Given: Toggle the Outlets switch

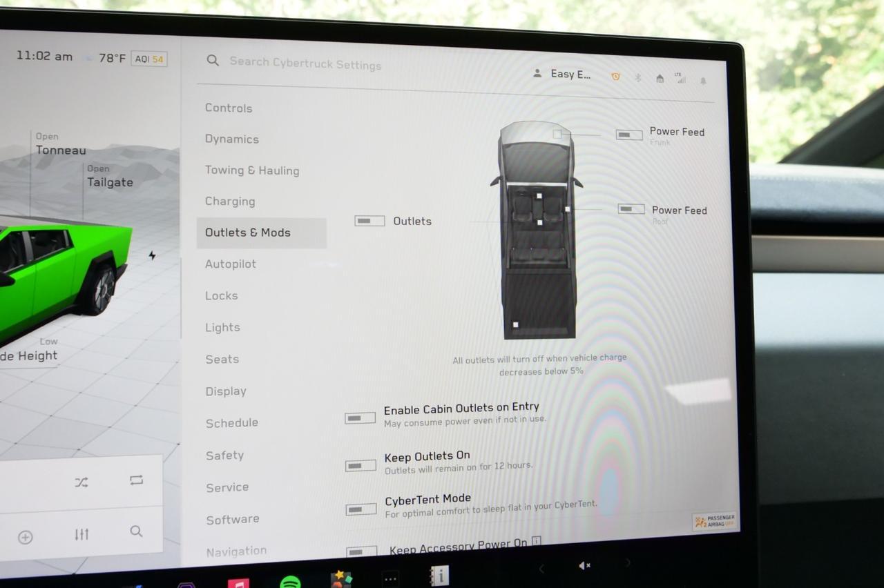Looking at the screenshot, I should click(369, 221).
